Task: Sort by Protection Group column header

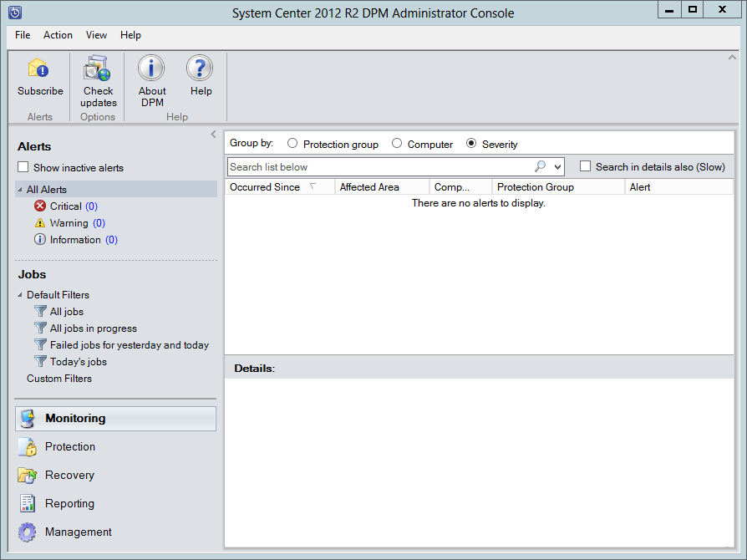Action: 558,187
